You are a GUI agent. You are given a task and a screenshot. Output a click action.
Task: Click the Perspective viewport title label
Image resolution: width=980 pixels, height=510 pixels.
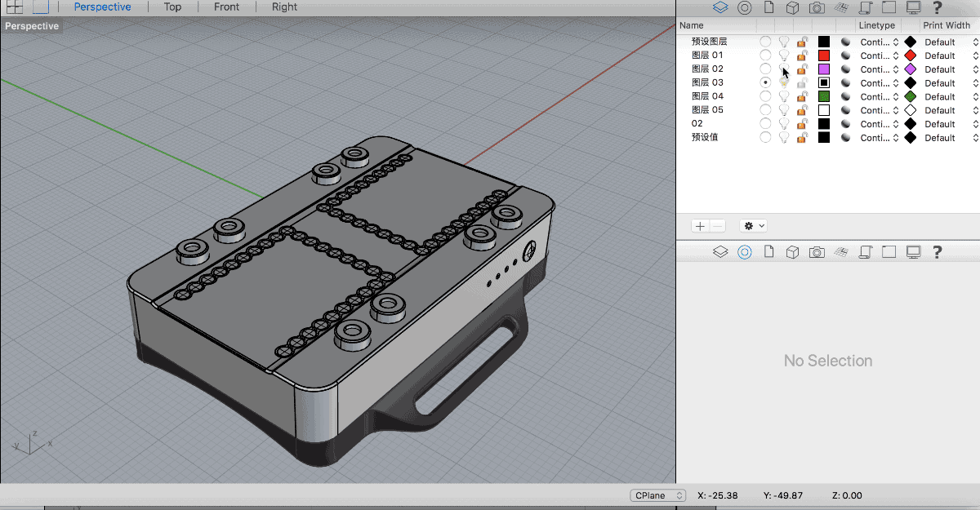click(x=33, y=26)
